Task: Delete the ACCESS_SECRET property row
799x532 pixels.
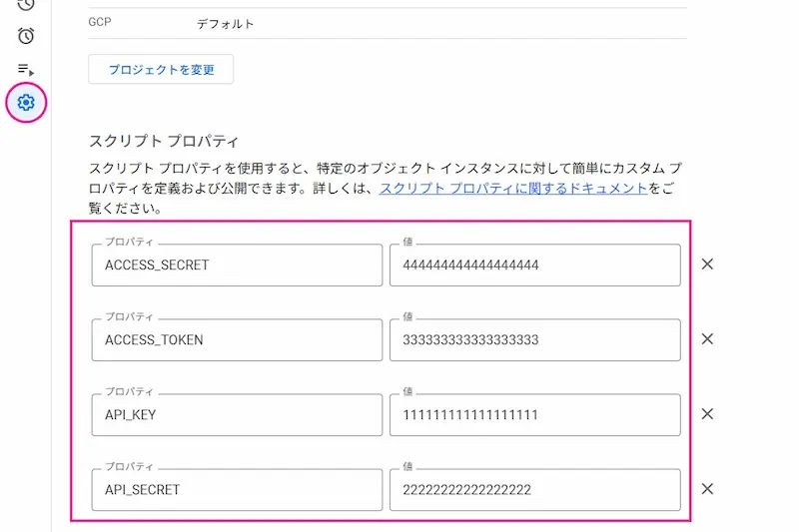Action: pos(707,265)
